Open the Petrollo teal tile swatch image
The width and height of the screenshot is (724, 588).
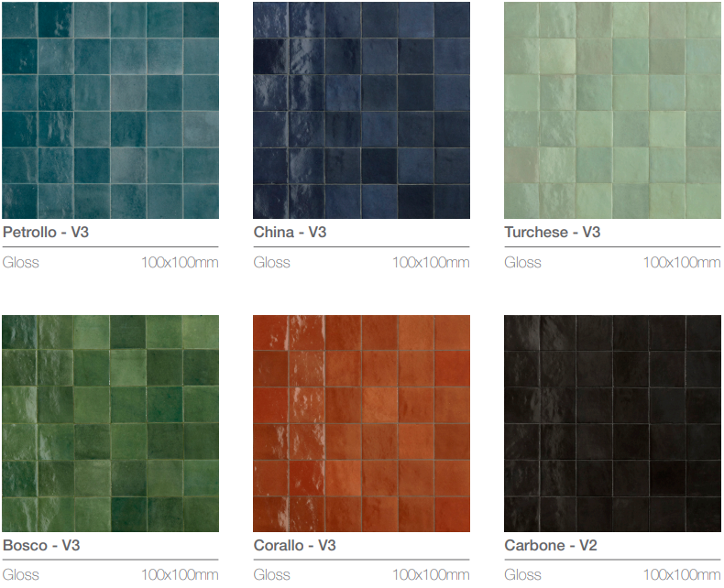click(x=110, y=110)
